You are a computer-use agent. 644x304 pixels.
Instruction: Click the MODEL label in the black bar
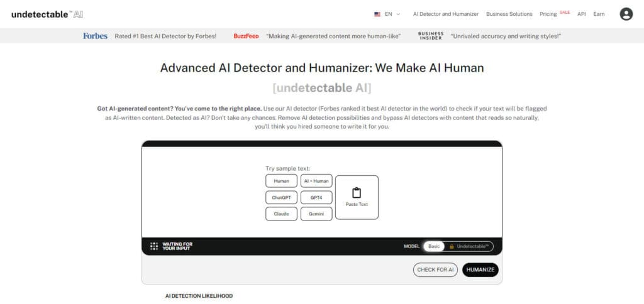(411, 247)
